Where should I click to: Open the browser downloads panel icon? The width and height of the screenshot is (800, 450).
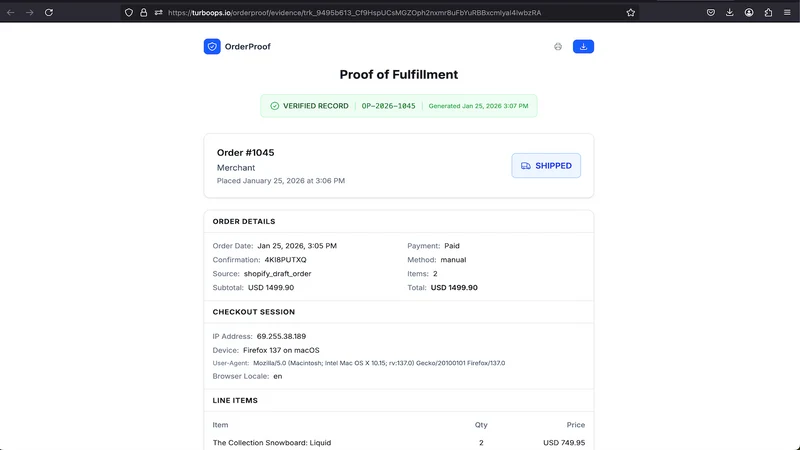730,12
